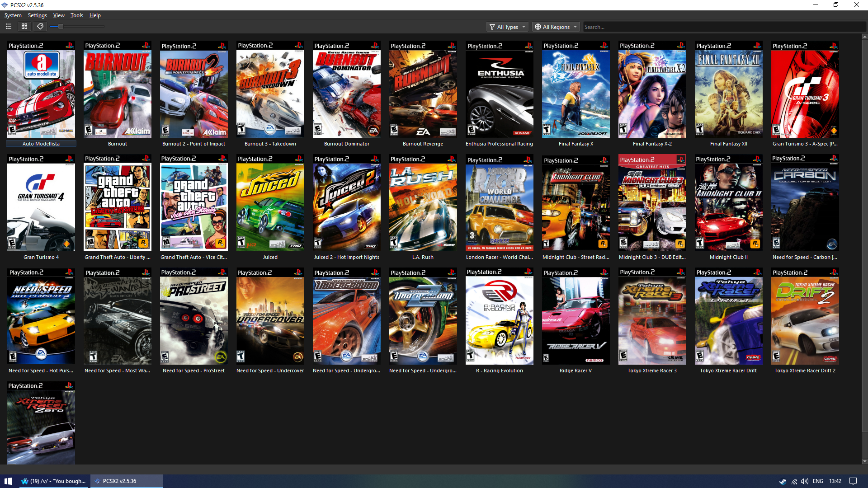Screen dimensions: 868x488
Task: Open the notification center icon
Action: [x=853, y=481]
